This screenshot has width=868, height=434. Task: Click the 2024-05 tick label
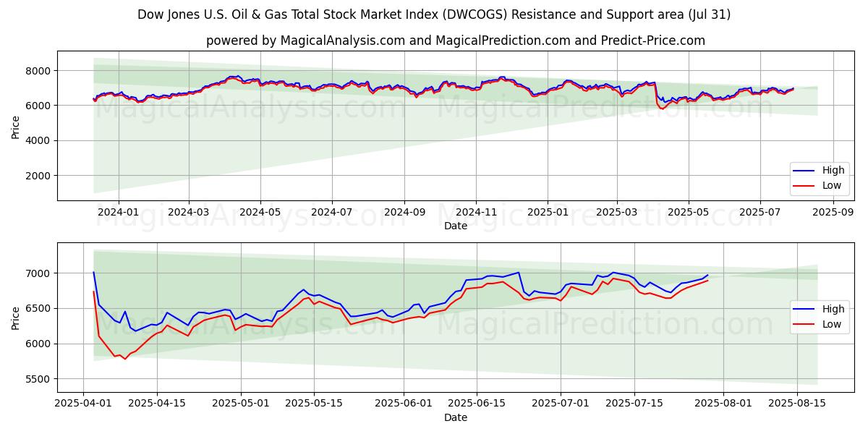click(260, 212)
